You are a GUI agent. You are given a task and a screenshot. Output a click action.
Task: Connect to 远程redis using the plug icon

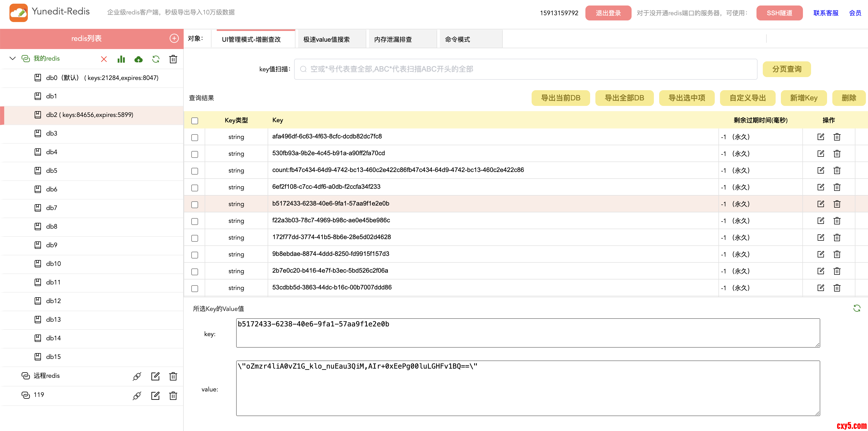tap(137, 376)
